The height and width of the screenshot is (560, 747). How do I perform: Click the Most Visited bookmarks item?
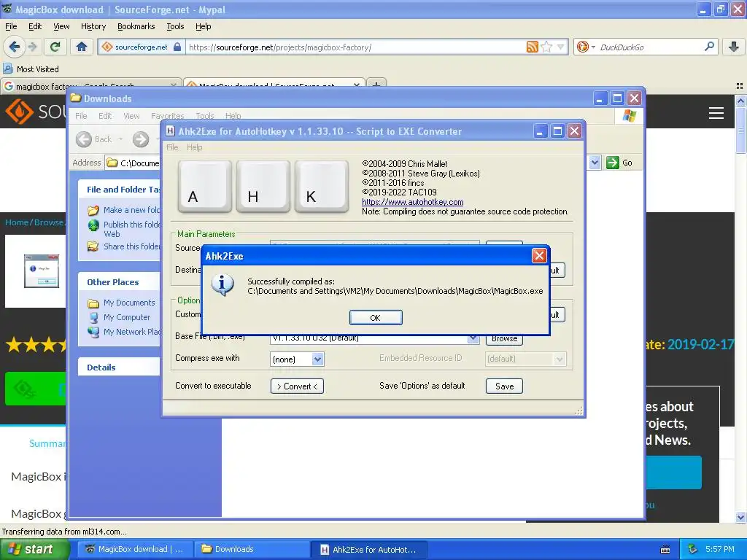click(31, 69)
